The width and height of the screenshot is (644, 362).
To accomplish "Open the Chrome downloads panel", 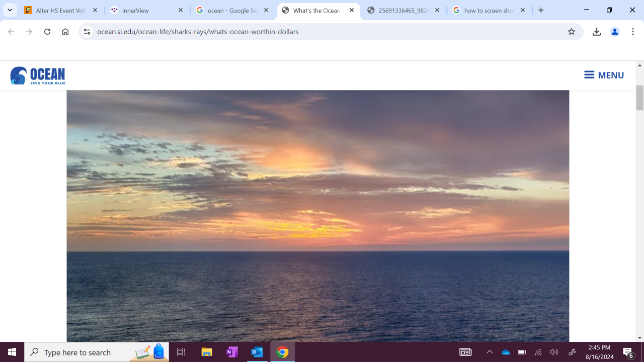I will point(597,32).
